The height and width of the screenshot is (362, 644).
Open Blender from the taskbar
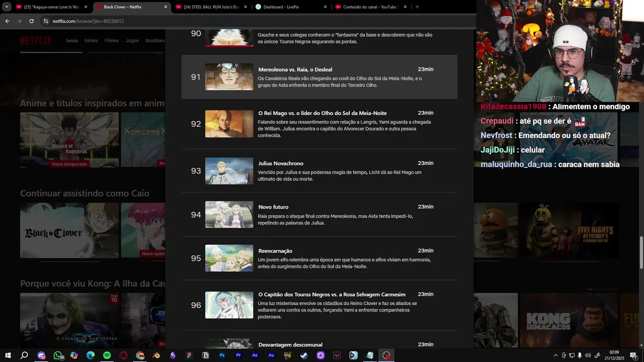tap(156, 355)
